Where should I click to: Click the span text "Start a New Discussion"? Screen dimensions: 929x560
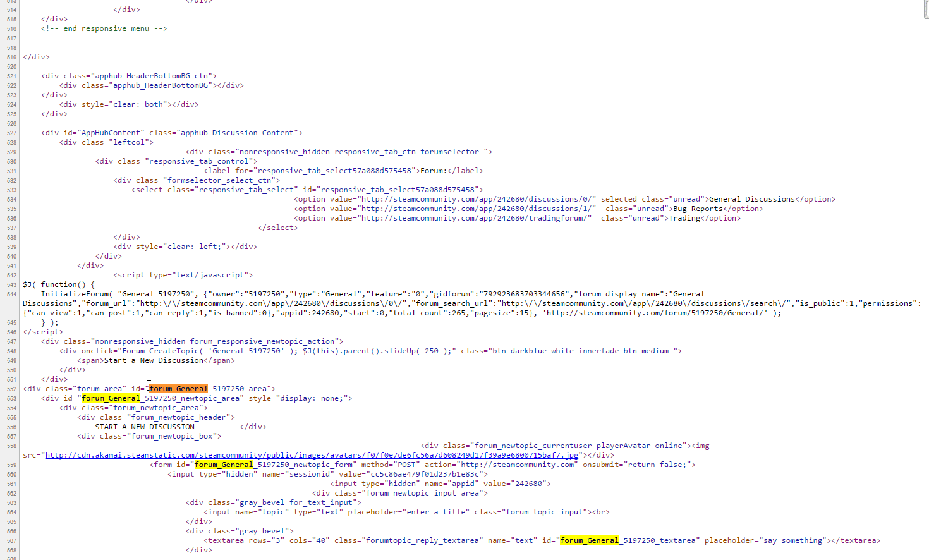154,360
